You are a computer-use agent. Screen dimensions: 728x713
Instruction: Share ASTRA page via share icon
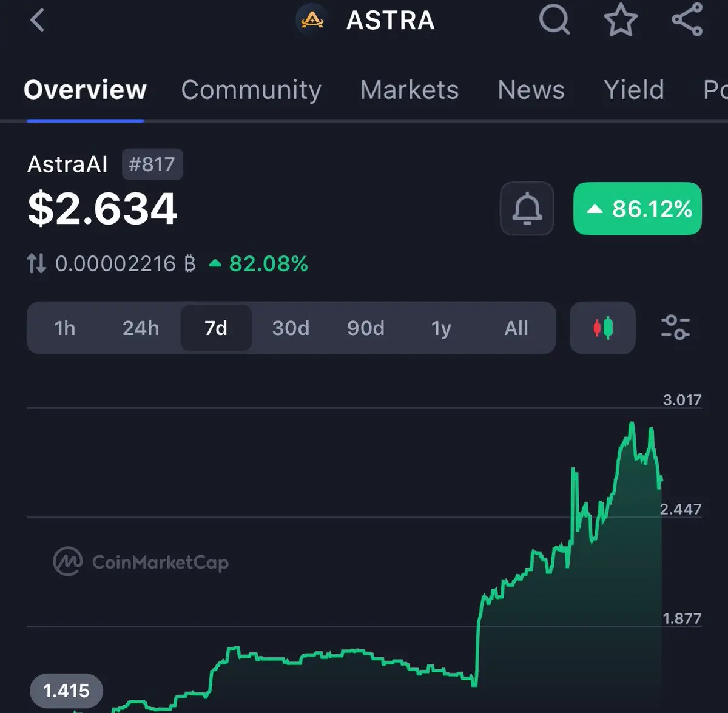click(687, 19)
